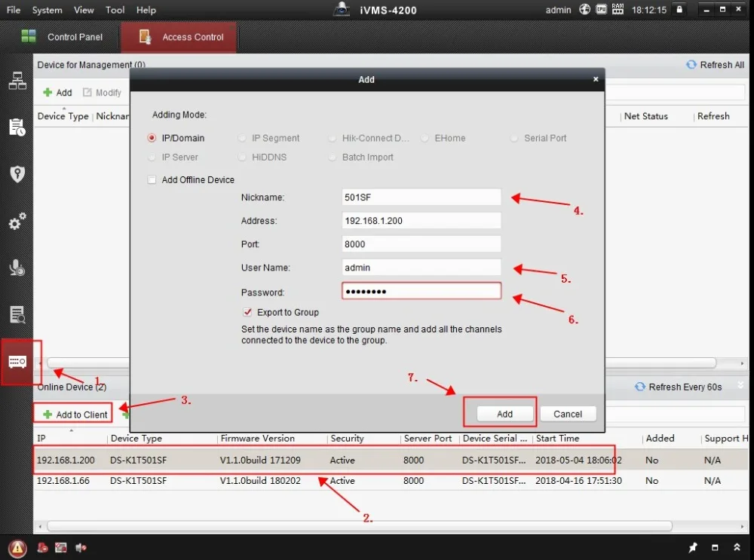Click the admin user label

pos(558,10)
